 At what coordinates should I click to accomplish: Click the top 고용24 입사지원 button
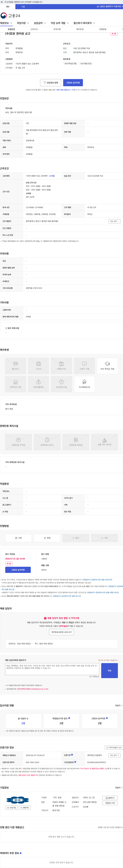click(73, 83)
